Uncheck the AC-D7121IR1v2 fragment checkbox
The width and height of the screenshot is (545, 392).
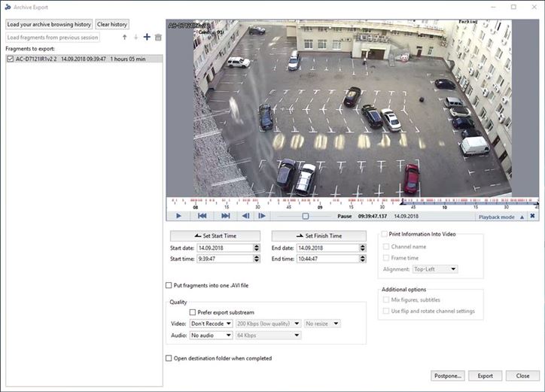coord(10,59)
